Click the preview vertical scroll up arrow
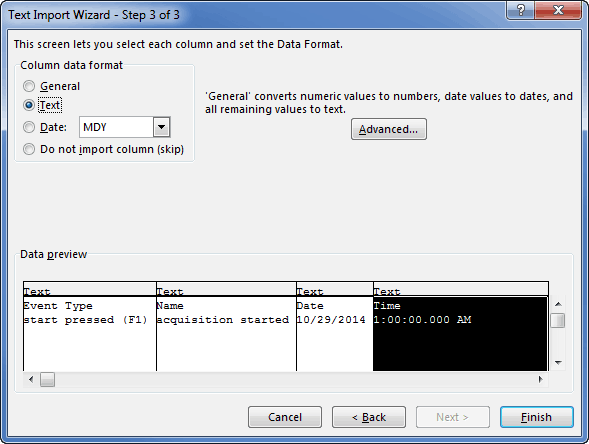 click(x=558, y=304)
